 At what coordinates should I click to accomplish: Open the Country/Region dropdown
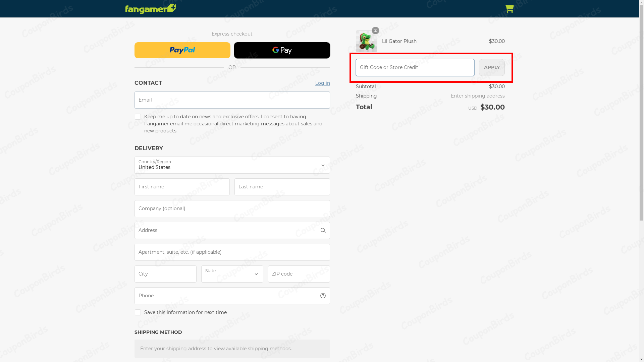(232, 165)
